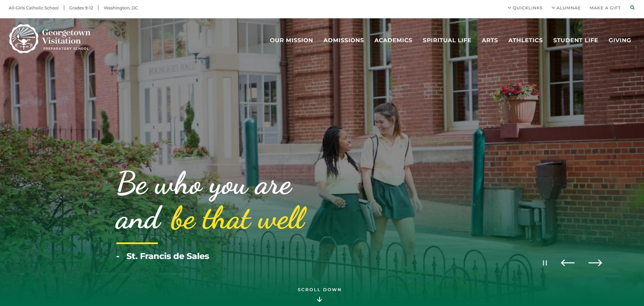644x306 pixels.
Task: Go to the Arts section
Action: [x=490, y=40]
